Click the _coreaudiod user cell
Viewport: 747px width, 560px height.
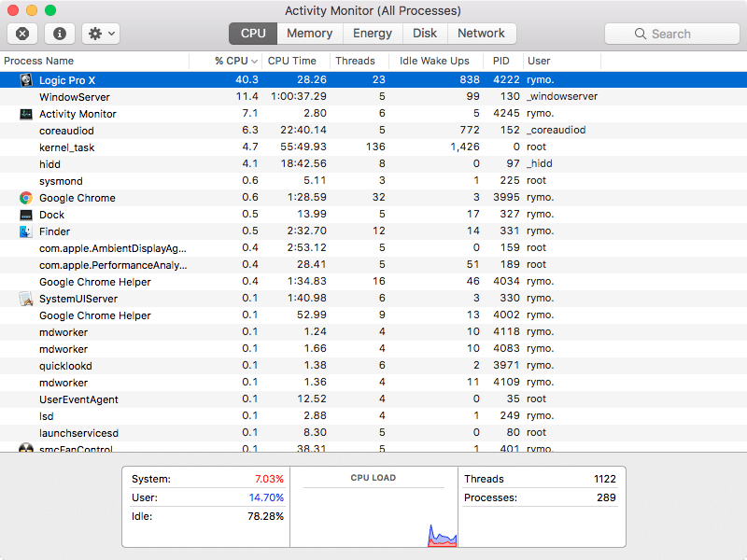click(x=557, y=130)
